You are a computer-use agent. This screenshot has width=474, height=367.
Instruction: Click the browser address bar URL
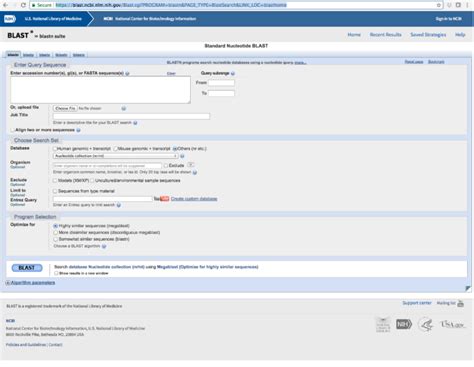(x=171, y=5)
